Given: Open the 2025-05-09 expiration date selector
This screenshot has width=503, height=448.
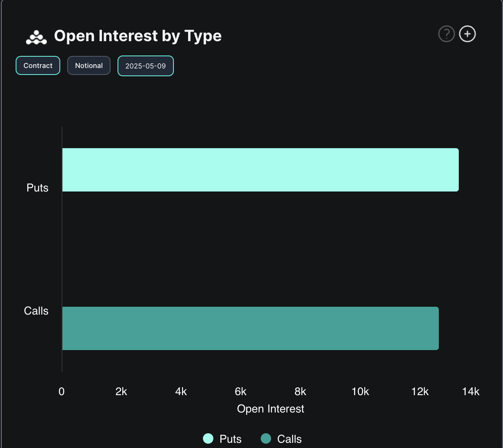Looking at the screenshot, I should tap(146, 66).
